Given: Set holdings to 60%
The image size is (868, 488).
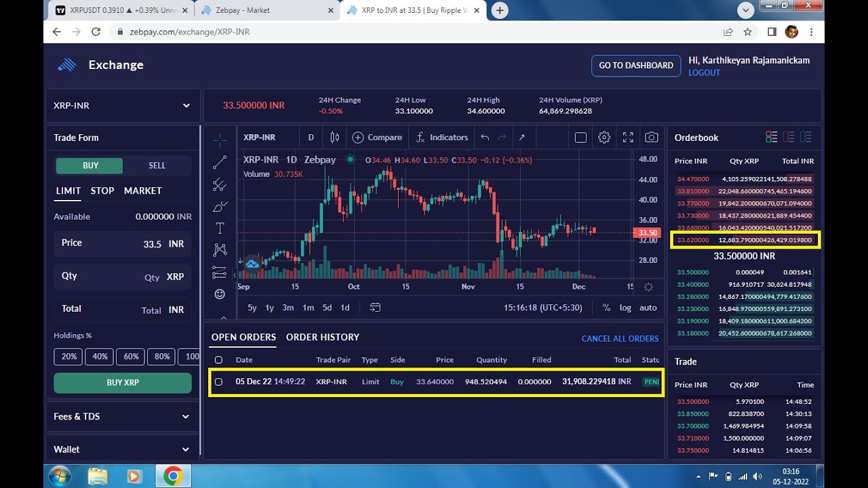Looking at the screenshot, I should pos(131,357).
